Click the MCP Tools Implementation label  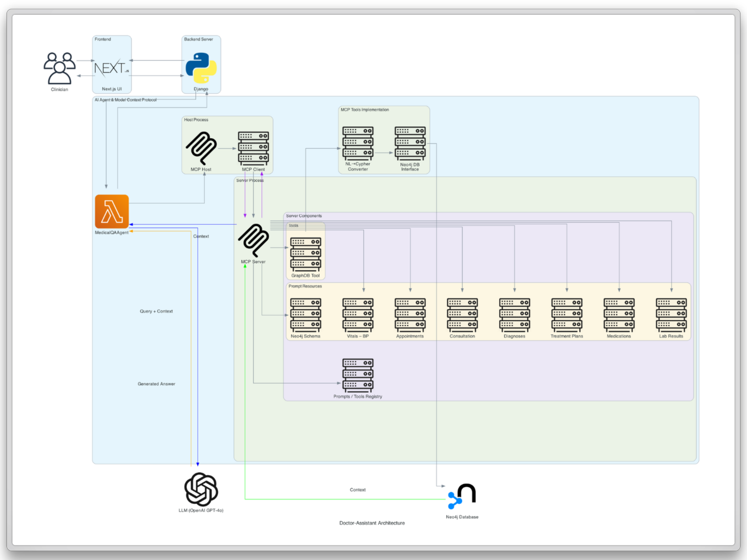pos(365,110)
